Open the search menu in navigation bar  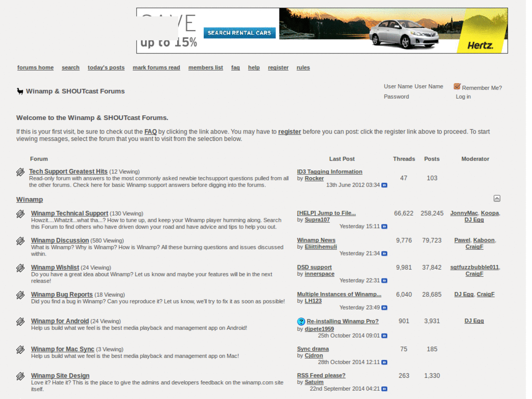[71, 68]
